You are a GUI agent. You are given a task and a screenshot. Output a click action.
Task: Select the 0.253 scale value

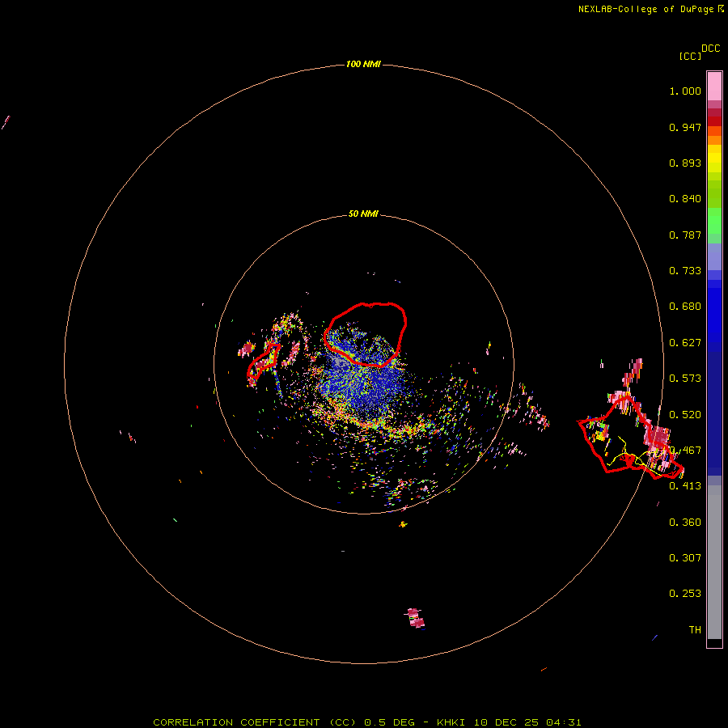click(x=685, y=594)
